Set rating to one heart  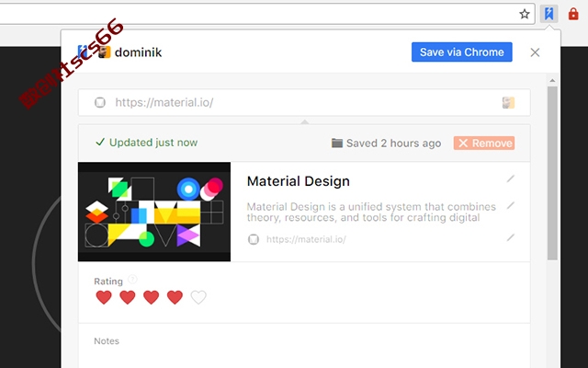(104, 297)
